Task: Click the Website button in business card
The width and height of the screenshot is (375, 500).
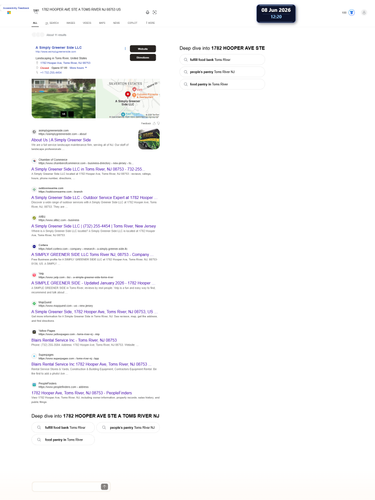Action: [143, 49]
